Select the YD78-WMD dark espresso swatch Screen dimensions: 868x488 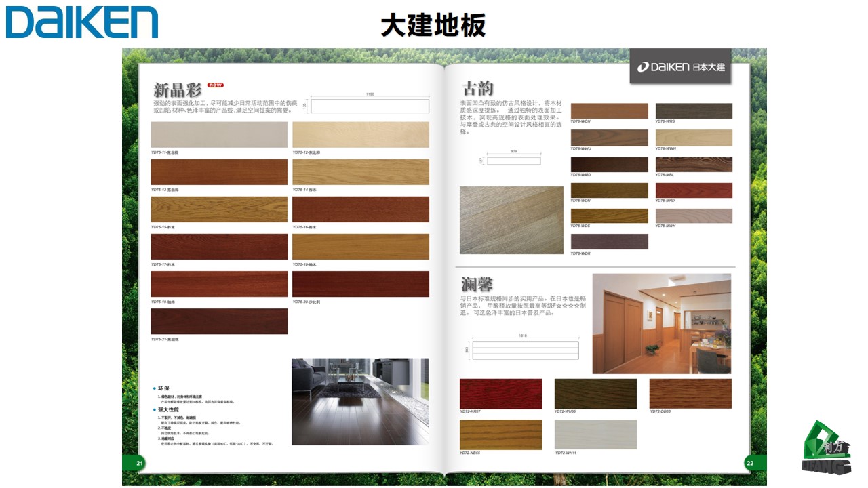pyautogui.click(x=609, y=164)
